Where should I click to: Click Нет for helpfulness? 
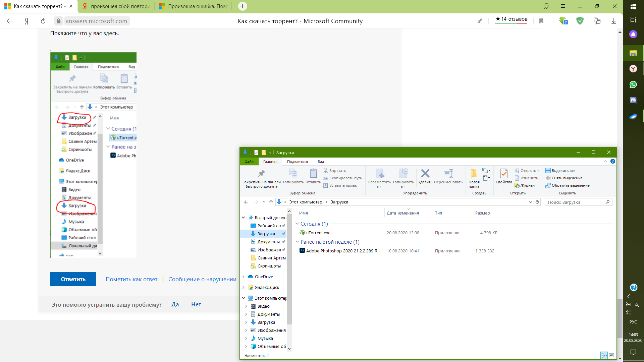[x=196, y=304]
